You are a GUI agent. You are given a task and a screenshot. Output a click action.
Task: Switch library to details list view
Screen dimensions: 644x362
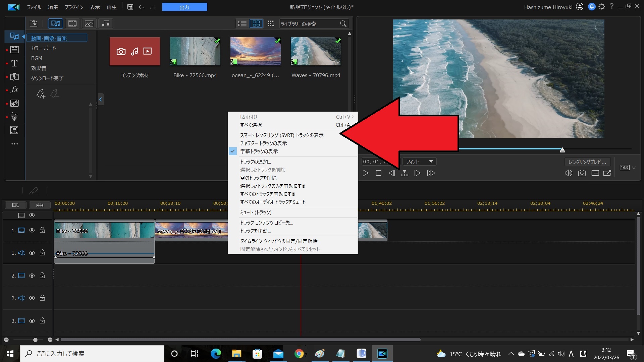click(242, 23)
